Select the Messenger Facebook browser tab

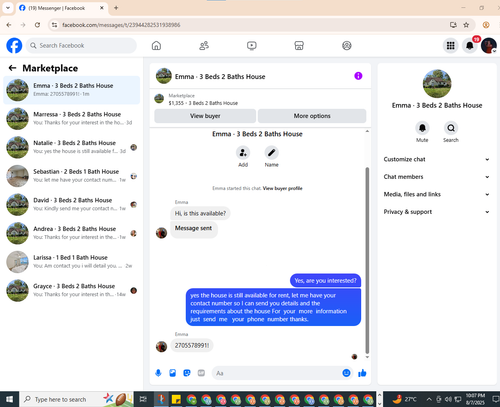pyautogui.click(x=62, y=8)
